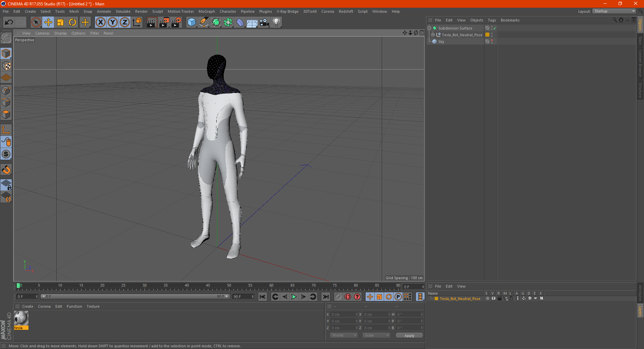Image resolution: width=644 pixels, height=349 pixels.
Task: Switch to the Takes side tab
Action: click(x=640, y=40)
